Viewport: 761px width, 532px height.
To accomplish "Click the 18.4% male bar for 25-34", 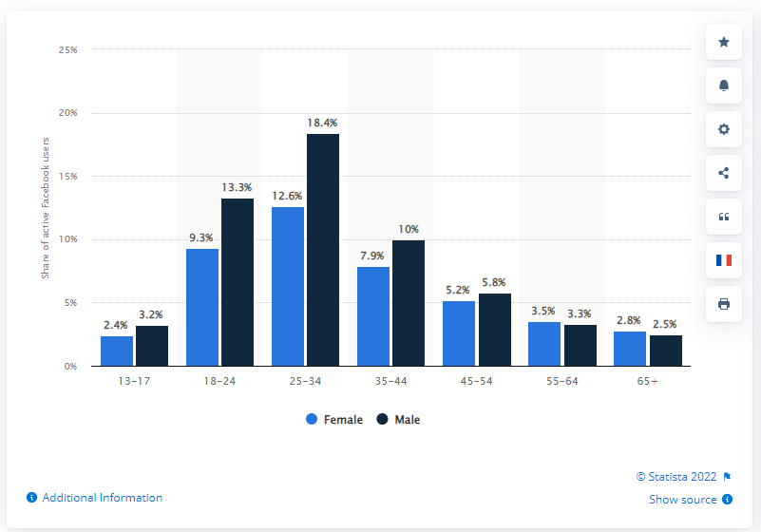I will 323,250.
